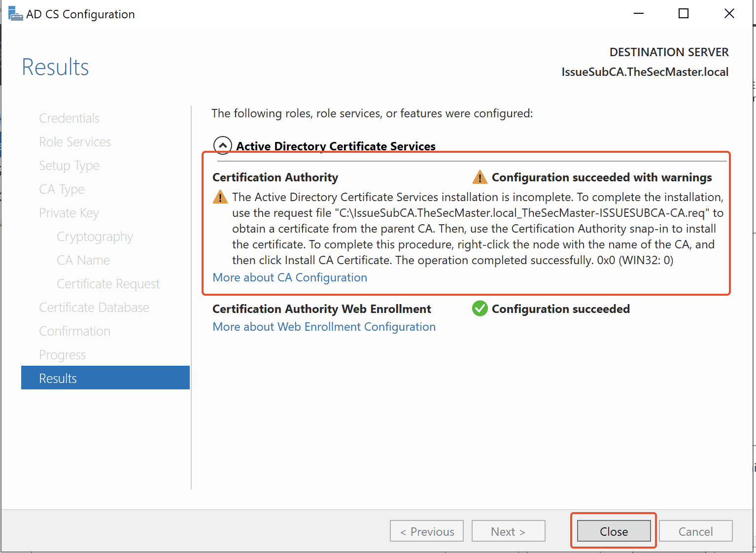Click the warning icon beside Configuration succeeded with warnings

tap(480, 177)
